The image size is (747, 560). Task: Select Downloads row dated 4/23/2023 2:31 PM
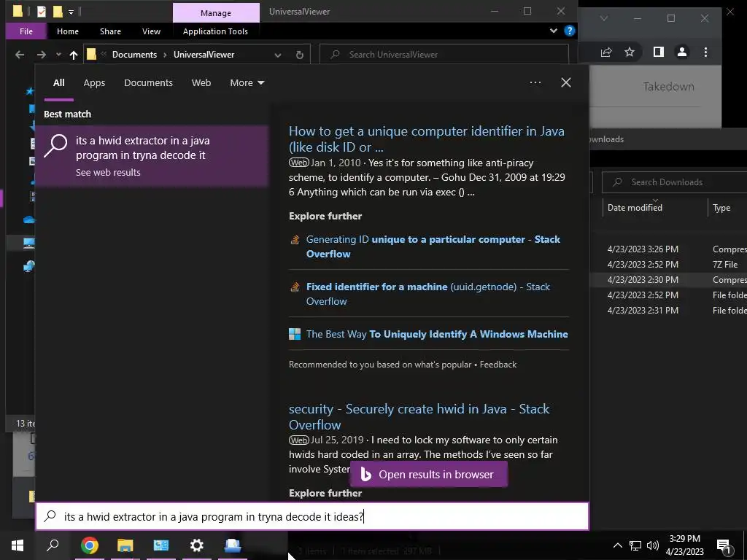668,310
